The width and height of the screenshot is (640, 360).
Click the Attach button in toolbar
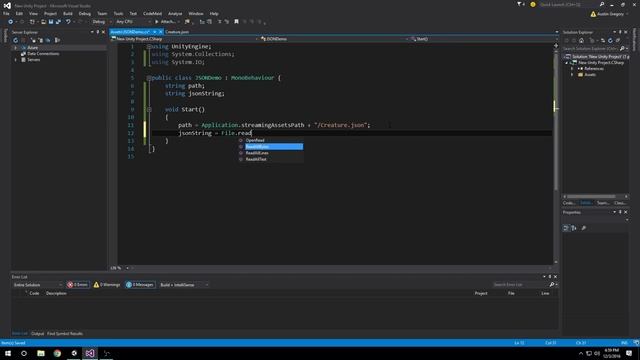[x=165, y=22]
